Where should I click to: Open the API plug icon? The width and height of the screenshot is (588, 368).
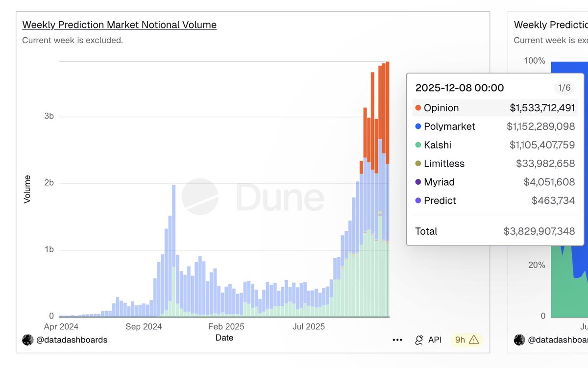[x=419, y=340]
